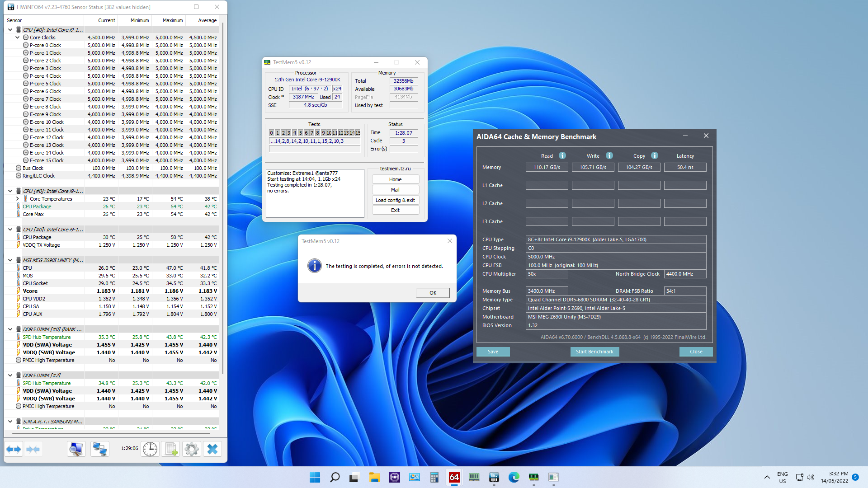The width and height of the screenshot is (868, 488).
Task: Click the expand/collapse arrows icon in HWiNFO toolbar
Action: (14, 449)
